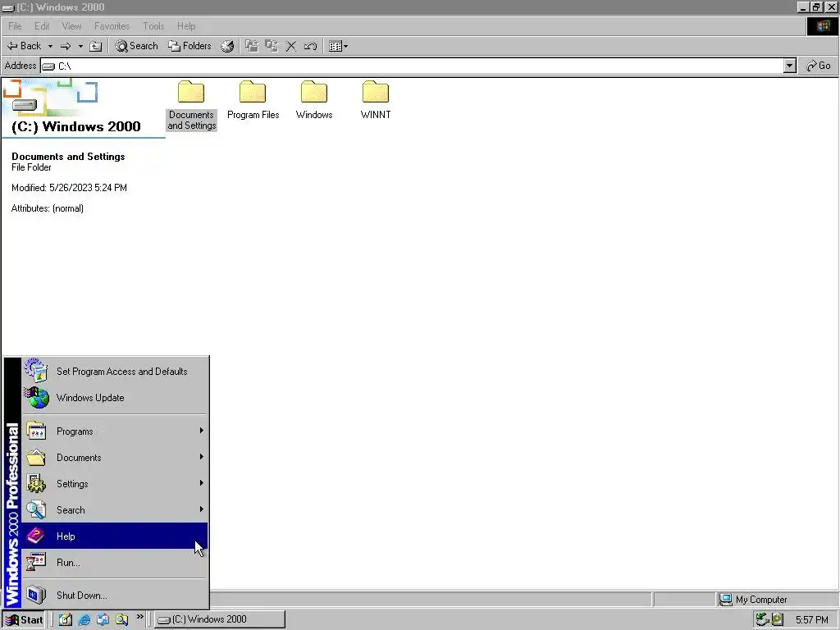Restore down the Explorer window
840x630 pixels.
click(816, 7)
